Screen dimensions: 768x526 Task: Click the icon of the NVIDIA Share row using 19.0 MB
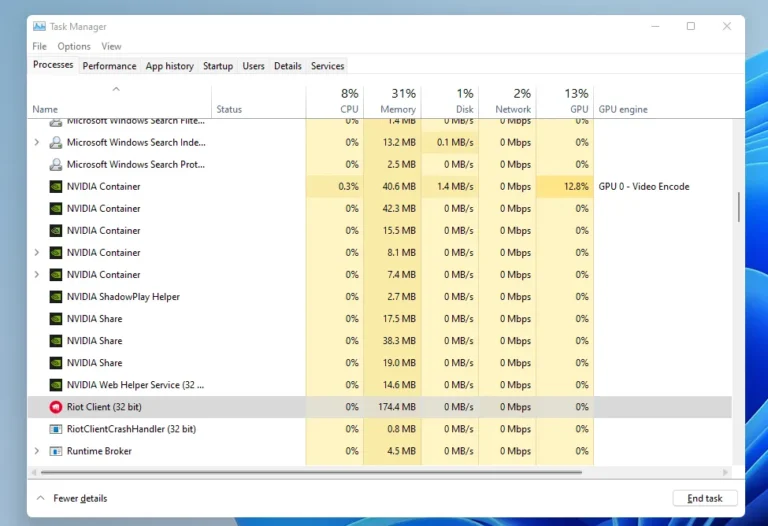pyautogui.click(x=56, y=363)
